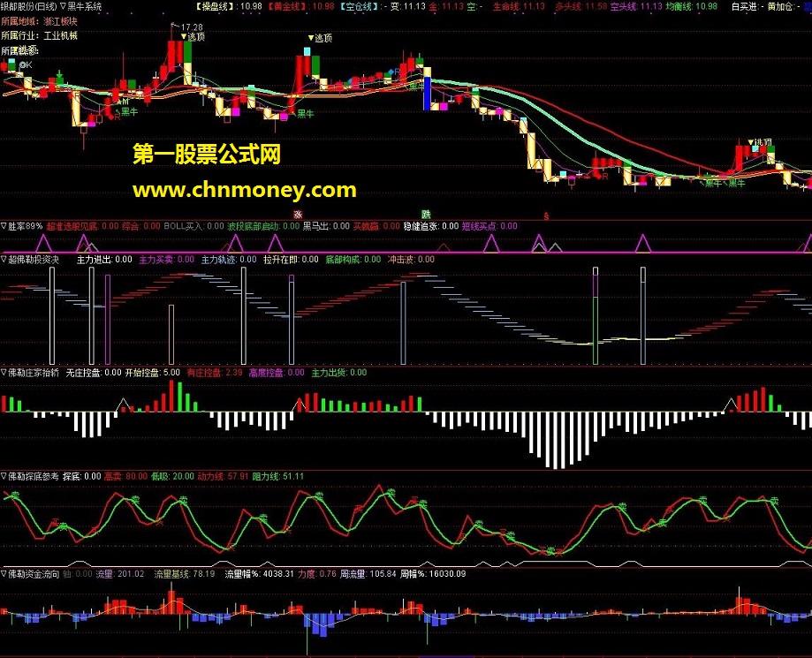This screenshot has height=658, width=812.
Task: Select the 无庄控盘 0.00 readout
Action: 94,373
